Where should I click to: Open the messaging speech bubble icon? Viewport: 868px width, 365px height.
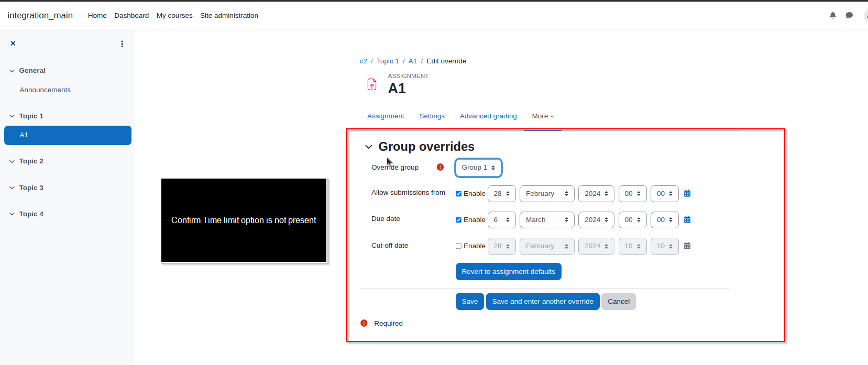849,15
